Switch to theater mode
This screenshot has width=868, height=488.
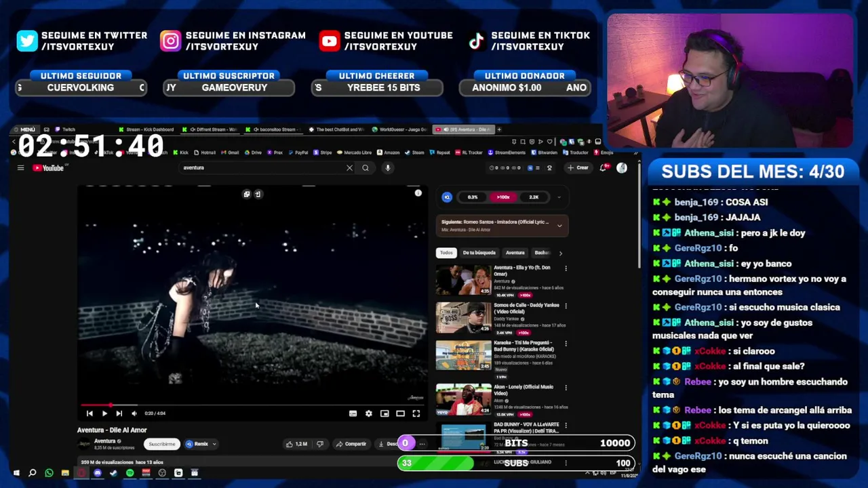coord(400,413)
